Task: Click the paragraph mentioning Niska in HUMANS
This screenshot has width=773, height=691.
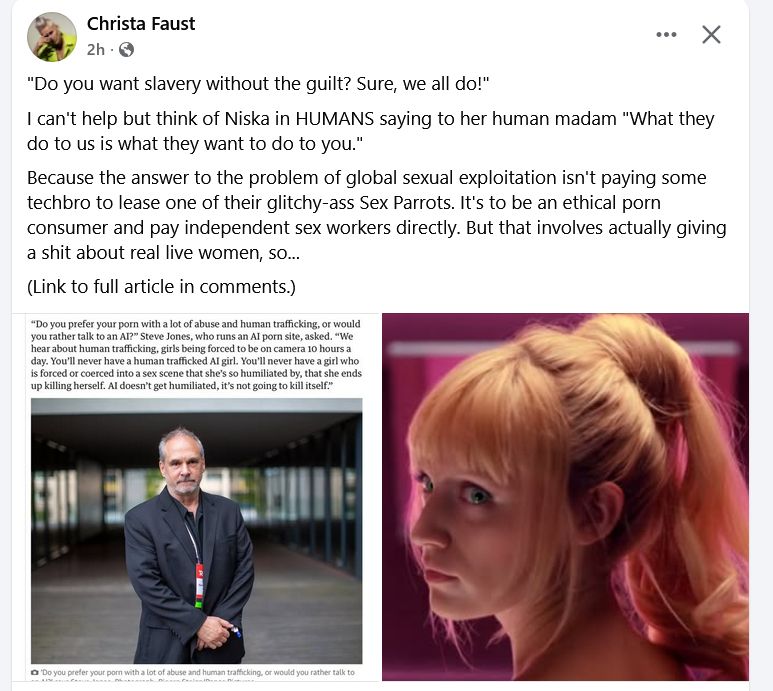Action: 371,131
